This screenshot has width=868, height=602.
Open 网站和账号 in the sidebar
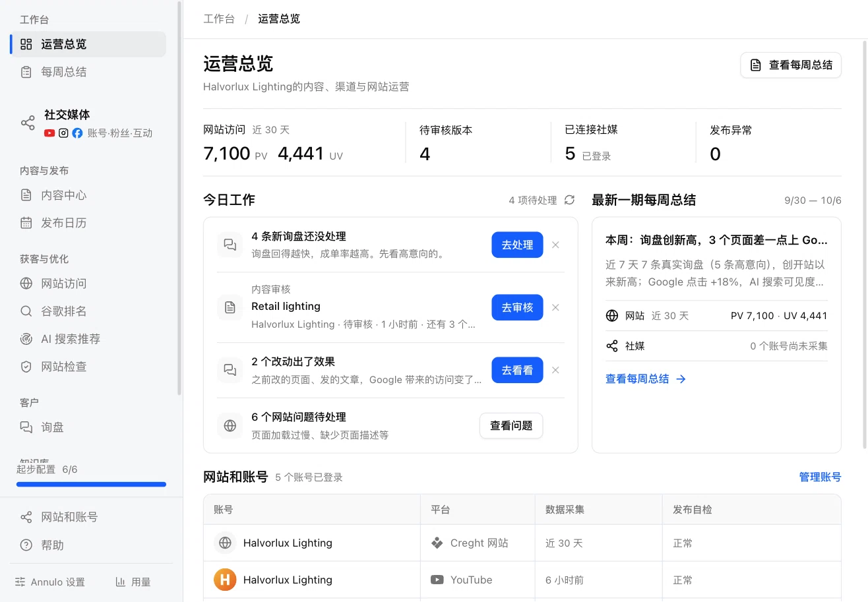[88, 517]
